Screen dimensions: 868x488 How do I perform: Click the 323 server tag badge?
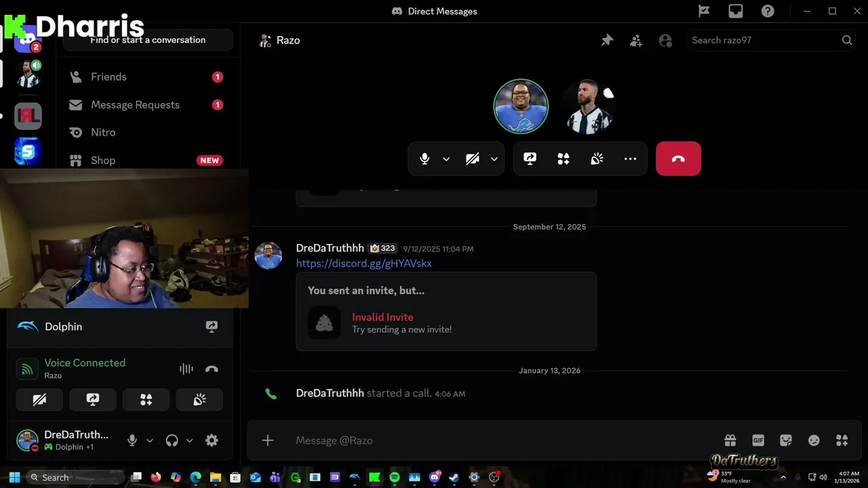click(x=382, y=248)
